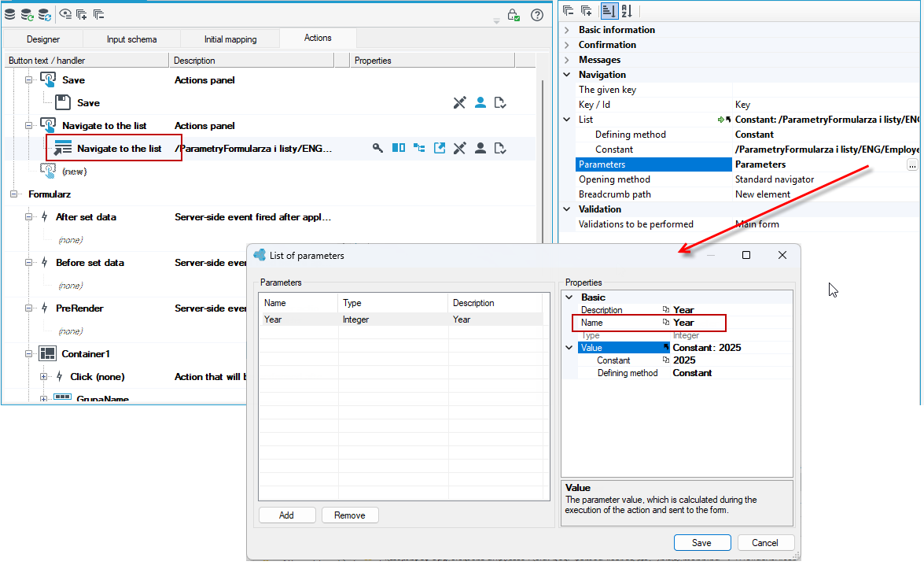Select alphabetical sort icon in properties panel

coord(627,10)
